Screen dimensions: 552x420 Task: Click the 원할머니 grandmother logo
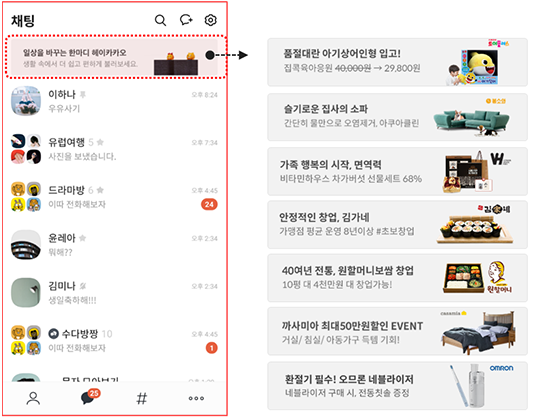pyautogui.click(x=499, y=277)
